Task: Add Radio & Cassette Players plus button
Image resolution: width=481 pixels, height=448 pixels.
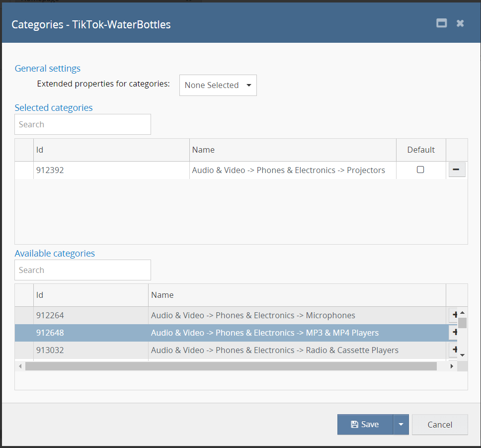Action: [453, 350]
